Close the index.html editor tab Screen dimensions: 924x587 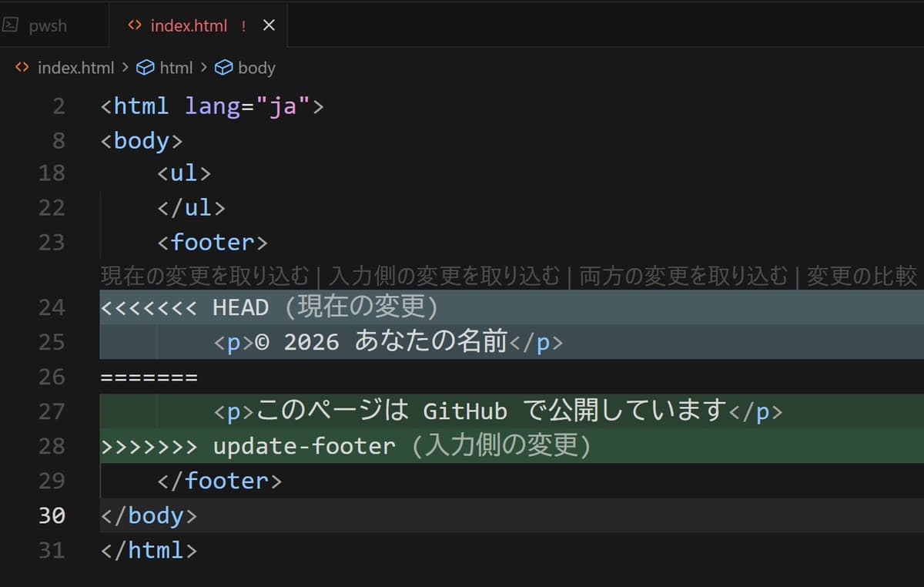[x=268, y=25]
